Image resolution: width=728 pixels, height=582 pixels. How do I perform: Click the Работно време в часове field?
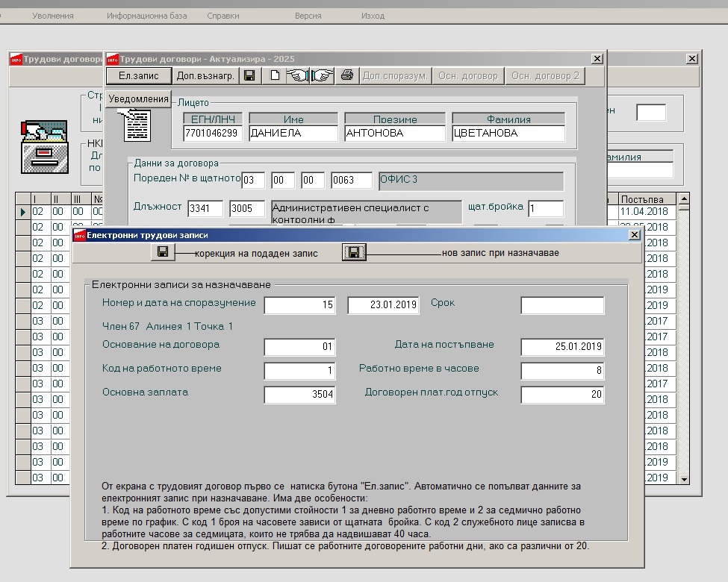click(x=562, y=370)
